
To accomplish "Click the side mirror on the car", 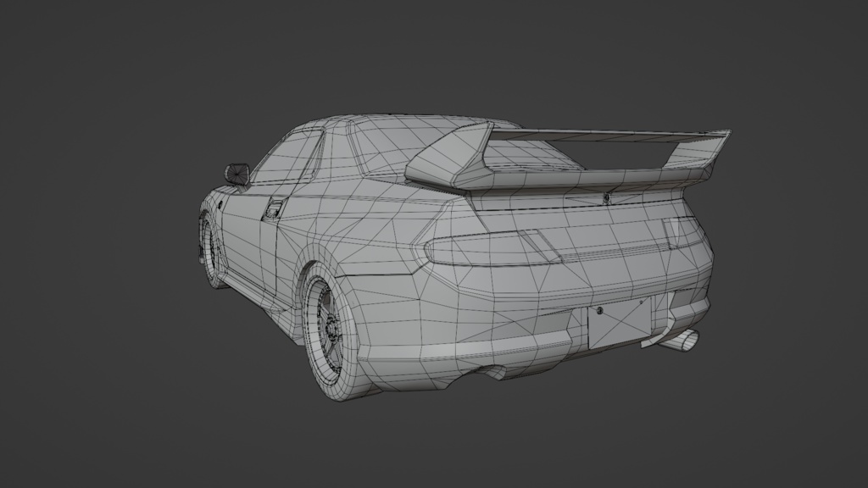I will pos(237,173).
